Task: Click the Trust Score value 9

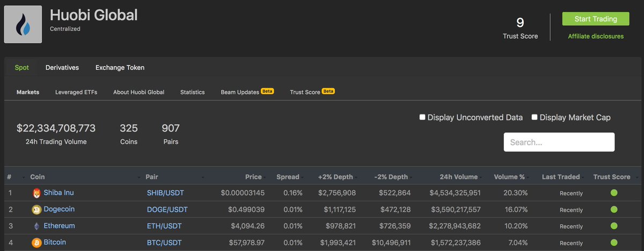Action: (520, 23)
